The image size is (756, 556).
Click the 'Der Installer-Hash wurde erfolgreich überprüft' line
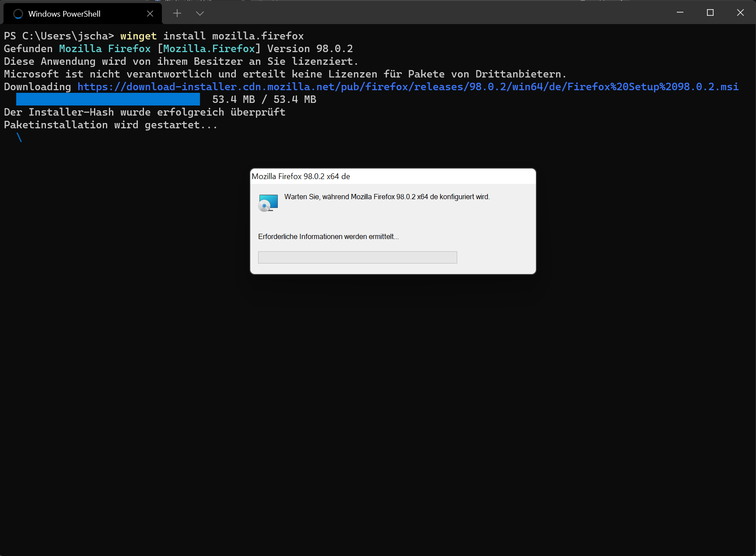pyautogui.click(x=145, y=112)
